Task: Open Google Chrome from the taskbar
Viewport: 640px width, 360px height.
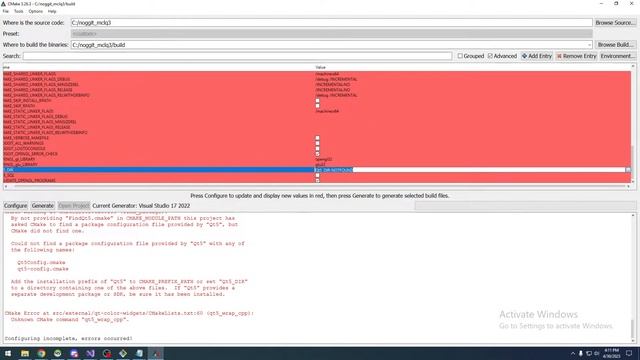Action: pyautogui.click(x=41, y=353)
